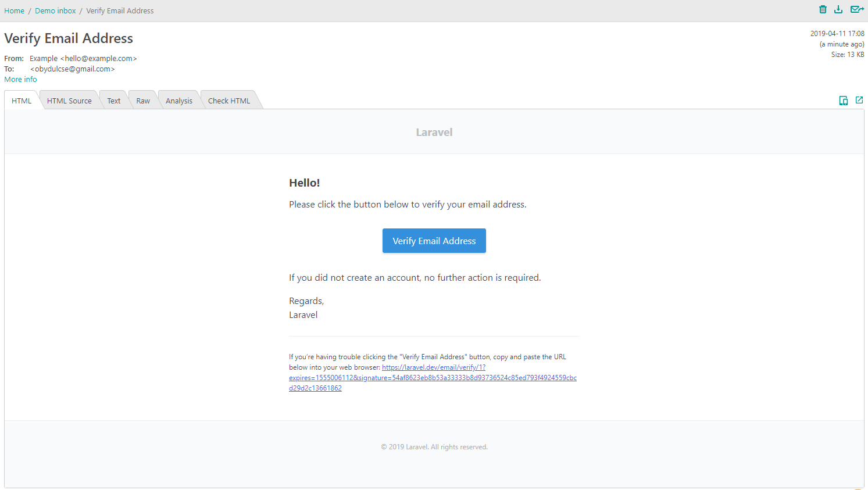Switch to the Text tab

[114, 101]
